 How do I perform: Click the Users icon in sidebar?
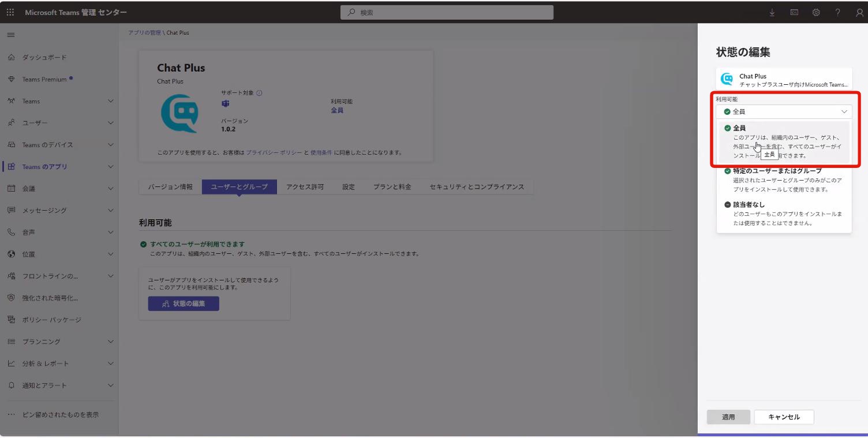point(11,123)
